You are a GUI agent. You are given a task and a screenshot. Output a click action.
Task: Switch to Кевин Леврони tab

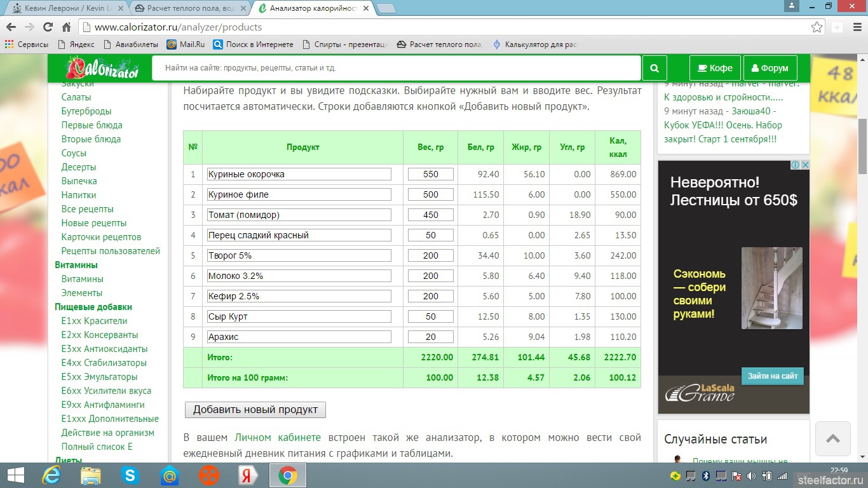(x=69, y=8)
